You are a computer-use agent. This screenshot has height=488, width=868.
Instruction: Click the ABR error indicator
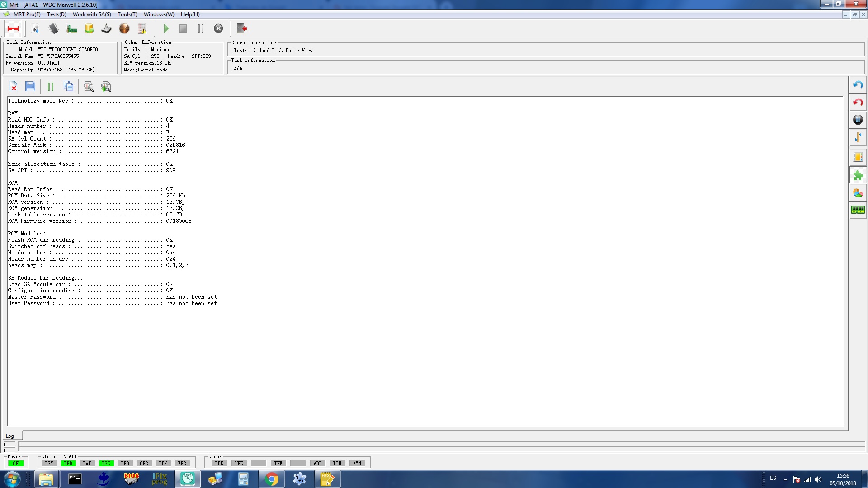[x=318, y=463]
